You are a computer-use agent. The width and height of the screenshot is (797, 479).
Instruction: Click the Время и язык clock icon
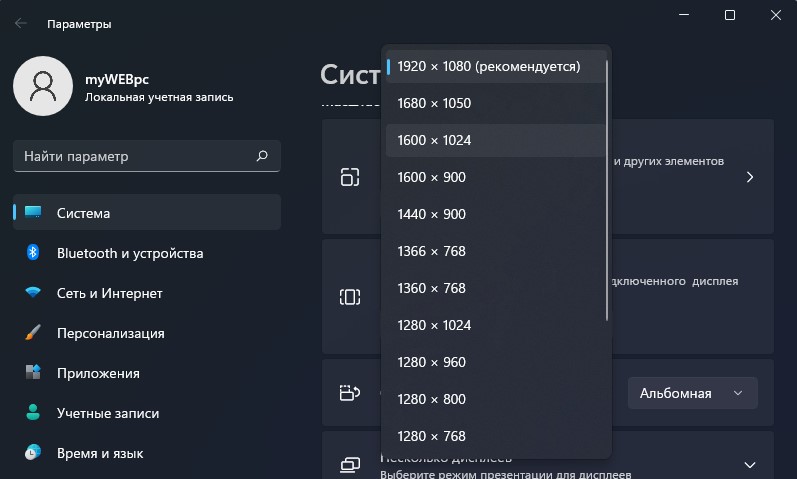33,452
